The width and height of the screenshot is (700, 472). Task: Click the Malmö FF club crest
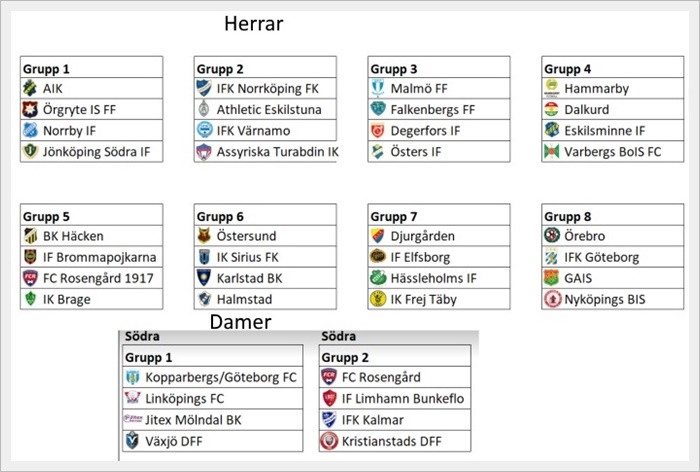tap(378, 88)
